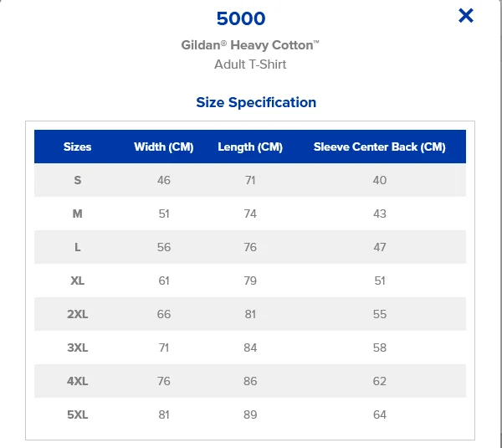Select the 5XL size row label
The image size is (502, 448).
click(78, 415)
